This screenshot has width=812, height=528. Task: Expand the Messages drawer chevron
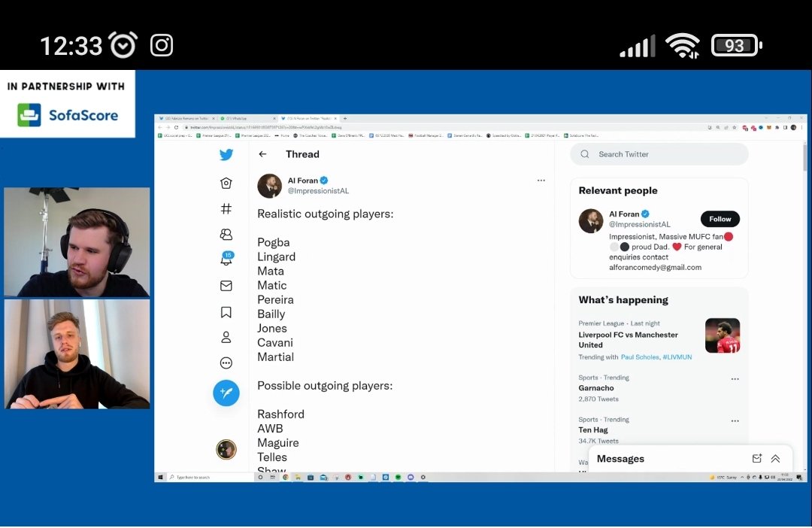pos(775,458)
